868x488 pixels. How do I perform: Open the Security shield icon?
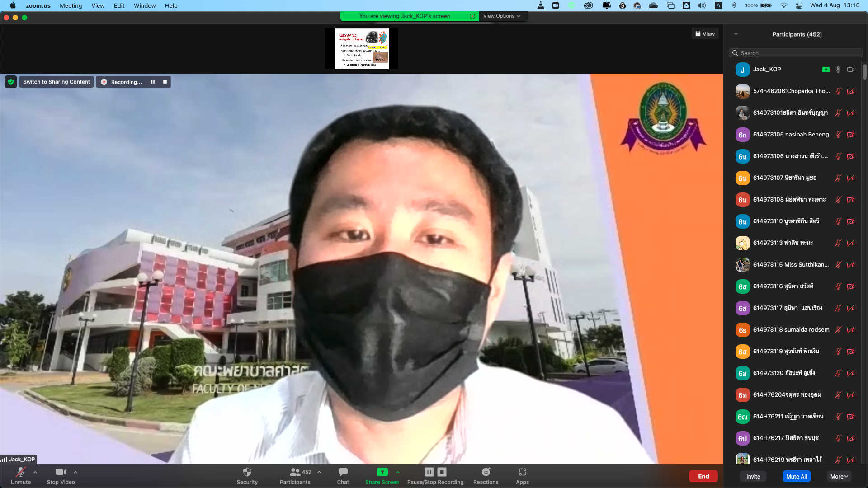(x=247, y=472)
